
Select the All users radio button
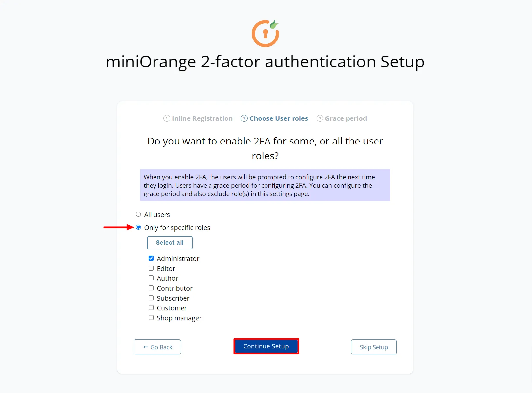tap(138, 214)
